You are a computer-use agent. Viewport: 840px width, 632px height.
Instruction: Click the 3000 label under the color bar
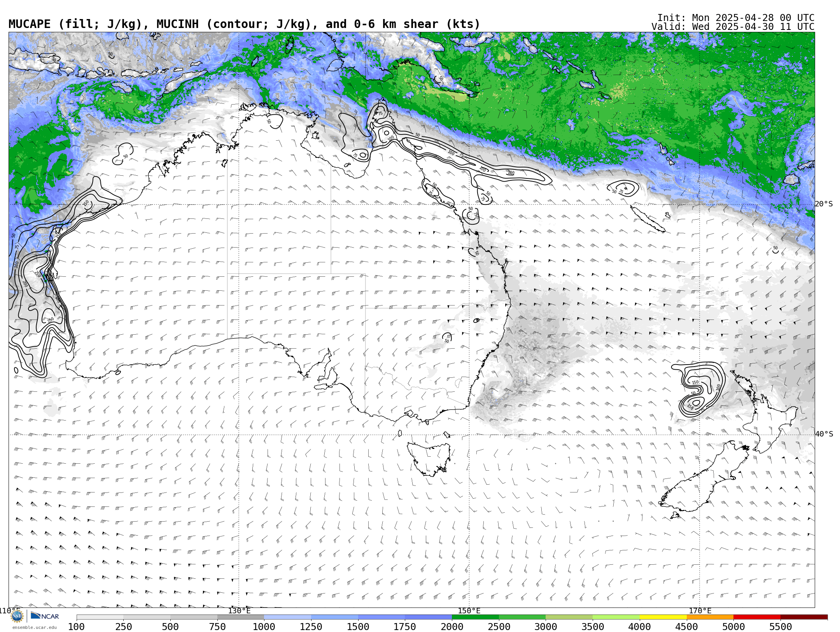(546, 627)
